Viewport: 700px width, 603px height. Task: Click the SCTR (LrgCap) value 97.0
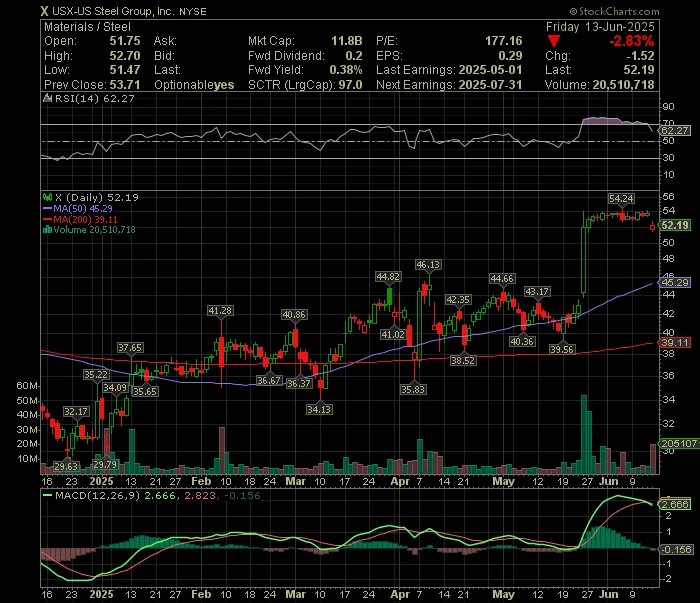350,85
